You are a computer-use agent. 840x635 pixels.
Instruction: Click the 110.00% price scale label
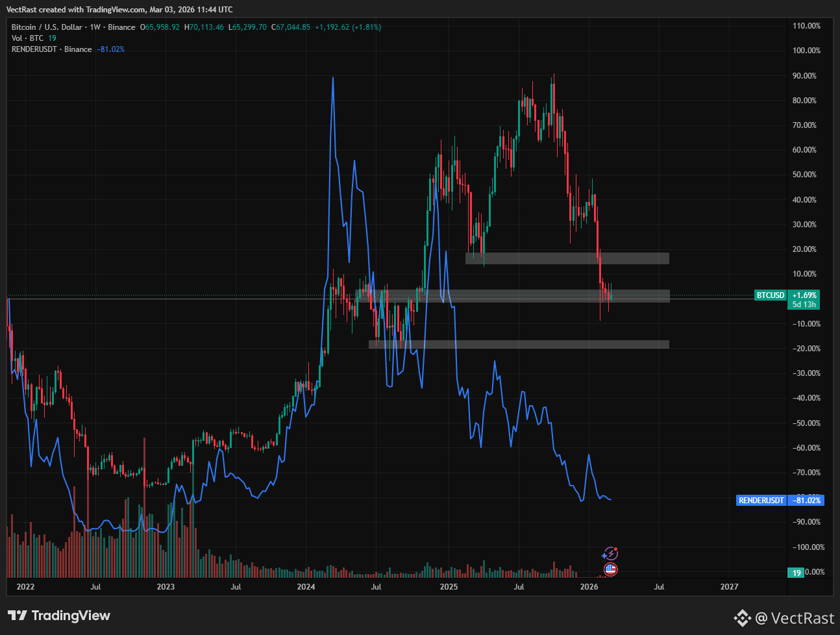[806, 26]
